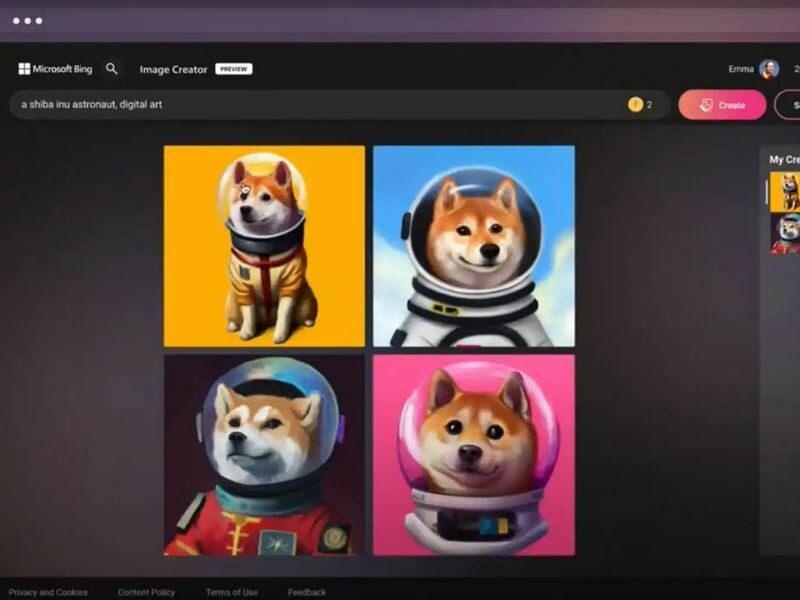Image resolution: width=800 pixels, height=600 pixels.
Task: Click the Microsoft Bing logo
Action: point(55,69)
